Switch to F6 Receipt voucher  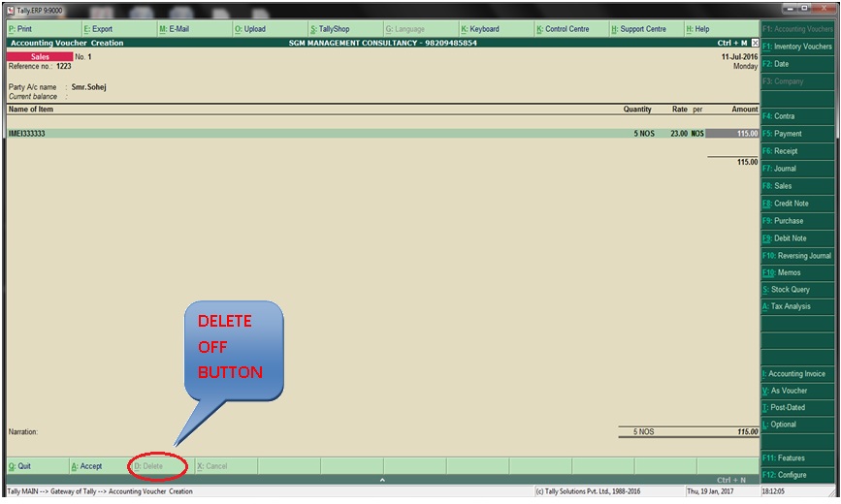click(797, 151)
